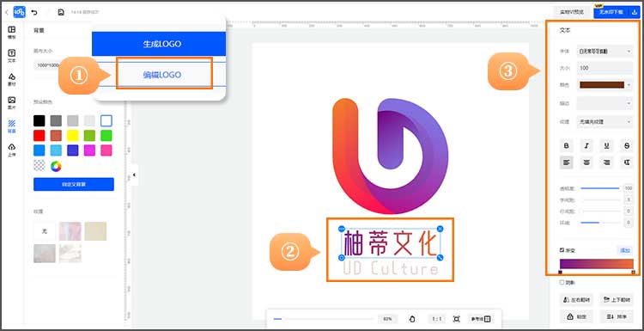The height and width of the screenshot is (331, 644).
Task: Open the Templates panel in the sidebar
Action: [x=12, y=32]
